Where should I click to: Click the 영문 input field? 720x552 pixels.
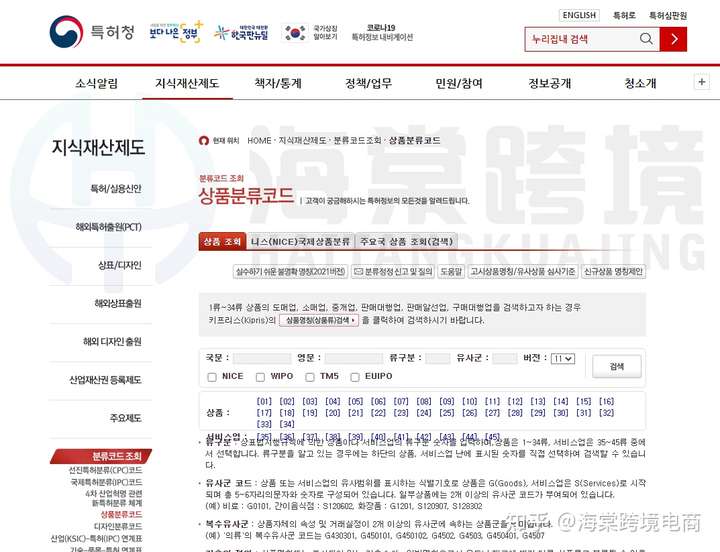click(354, 358)
